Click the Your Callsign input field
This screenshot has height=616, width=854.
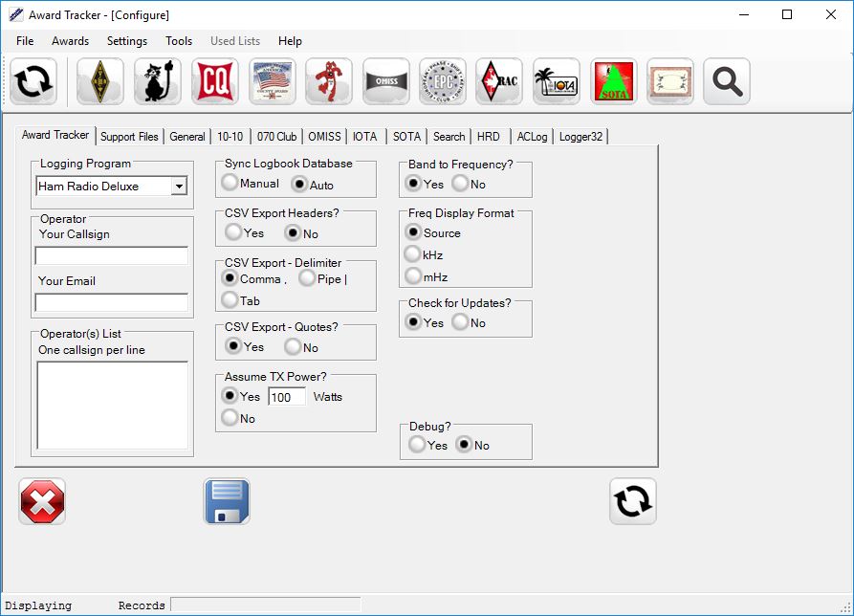(x=112, y=255)
